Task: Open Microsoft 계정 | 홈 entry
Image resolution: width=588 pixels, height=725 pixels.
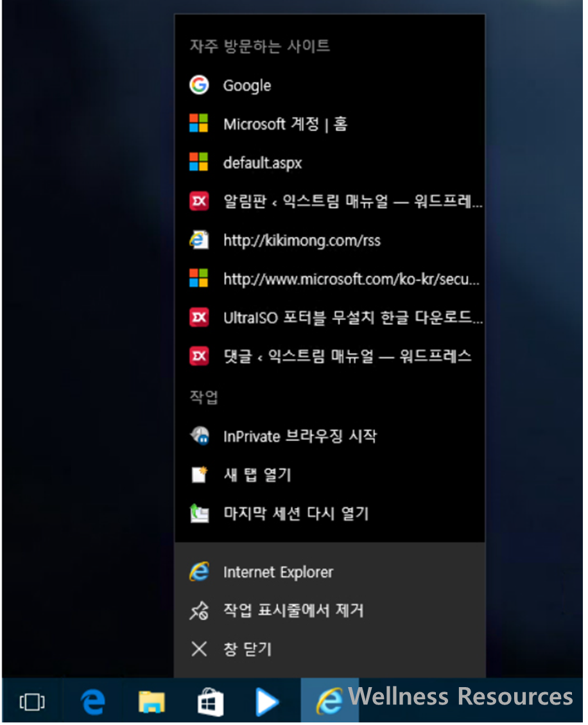Action: pyautogui.click(x=329, y=124)
